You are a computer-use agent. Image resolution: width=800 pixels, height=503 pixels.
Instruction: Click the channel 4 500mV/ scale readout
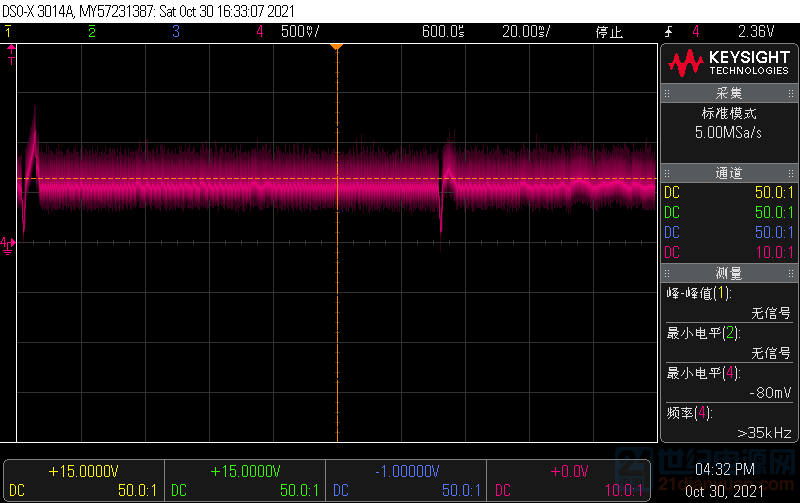point(301,32)
